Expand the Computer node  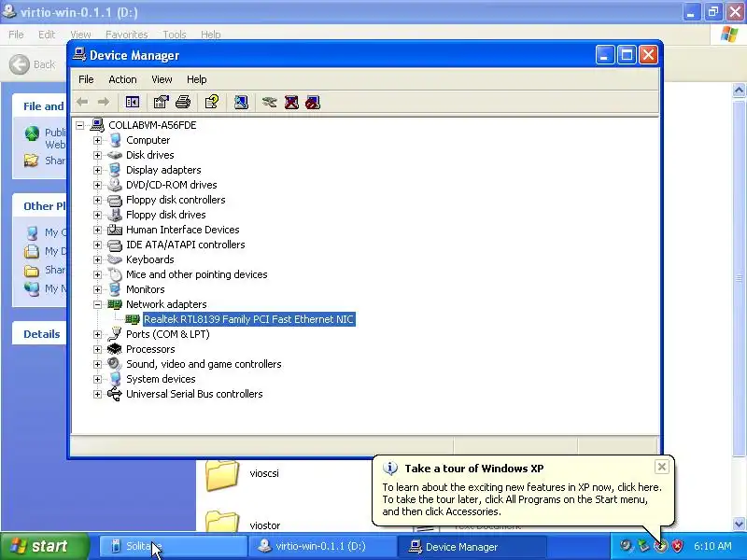(x=97, y=140)
